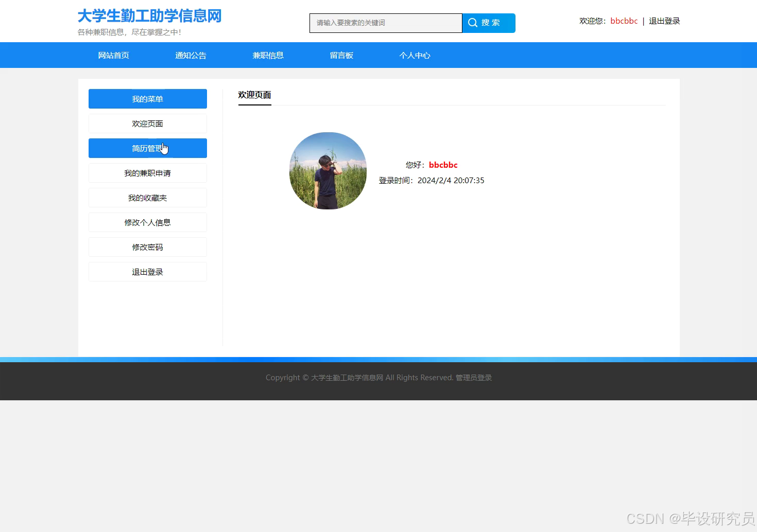
Task: Select 欢迎页面 in the sidebar menu
Action: [148, 123]
